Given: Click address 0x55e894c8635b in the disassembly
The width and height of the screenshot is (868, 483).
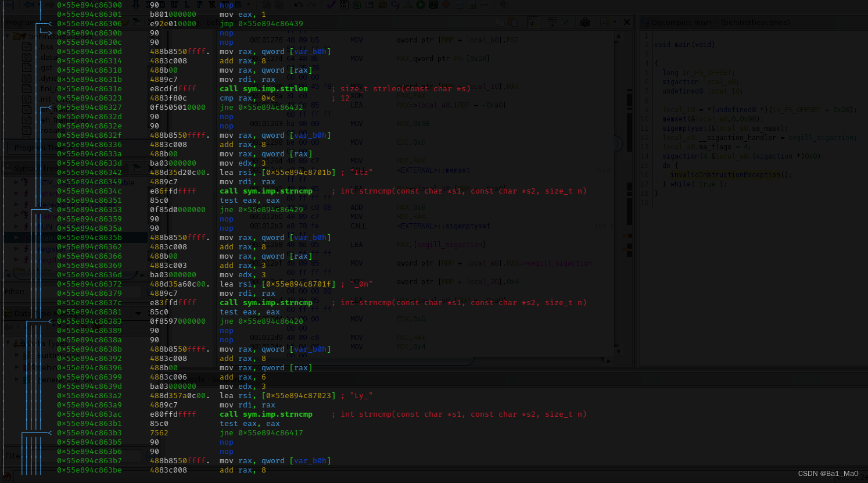Looking at the screenshot, I should click(89, 238).
